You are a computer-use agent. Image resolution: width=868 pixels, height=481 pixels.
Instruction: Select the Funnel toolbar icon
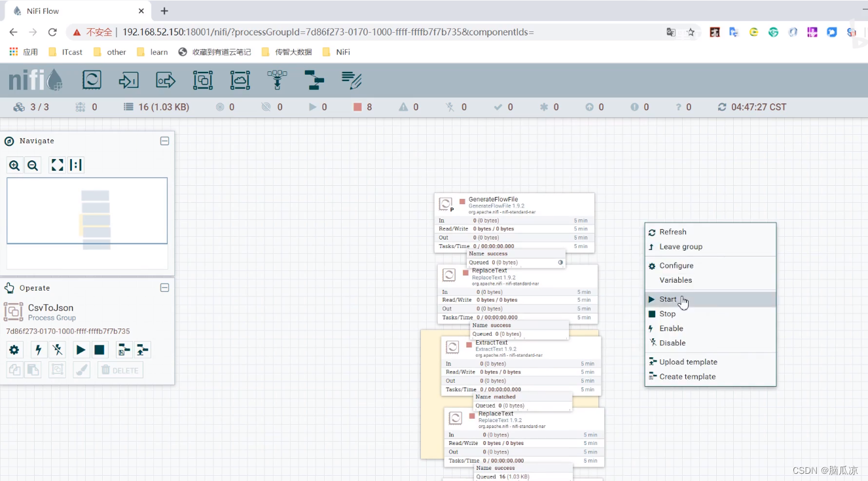pos(278,80)
